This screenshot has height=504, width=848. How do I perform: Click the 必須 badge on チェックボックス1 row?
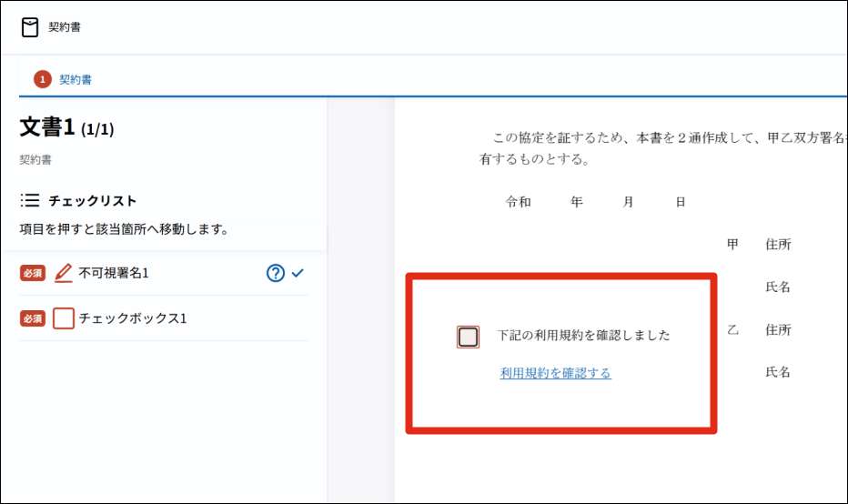click(x=33, y=318)
